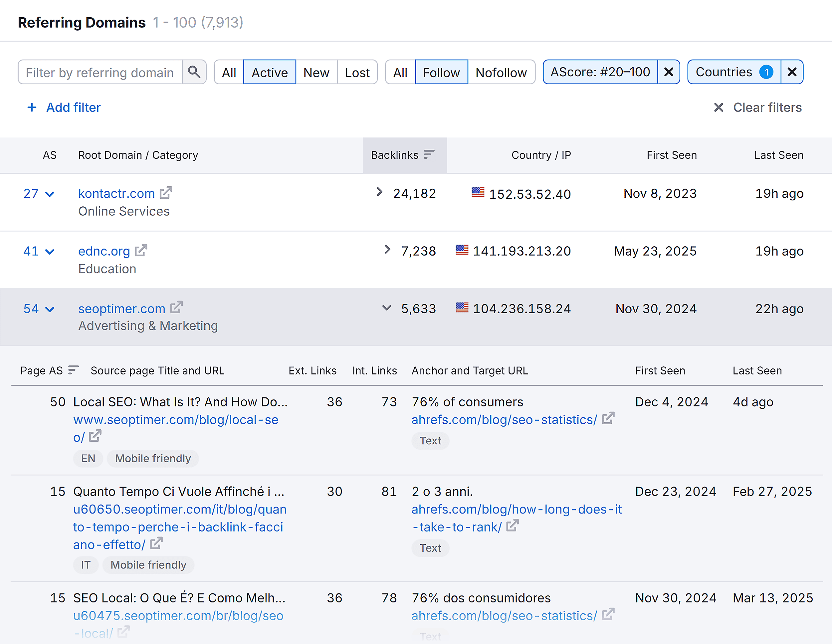832x644 pixels.
Task: Collapse backlinks for 5,633 row
Action: pos(387,308)
